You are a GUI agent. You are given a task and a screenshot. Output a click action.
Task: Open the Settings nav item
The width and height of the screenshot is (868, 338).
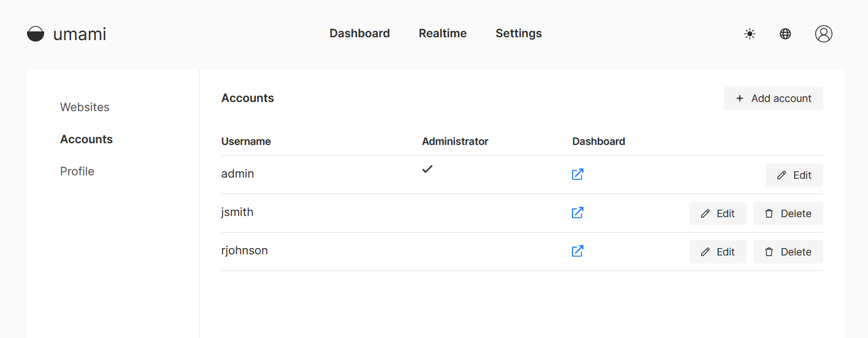(519, 33)
